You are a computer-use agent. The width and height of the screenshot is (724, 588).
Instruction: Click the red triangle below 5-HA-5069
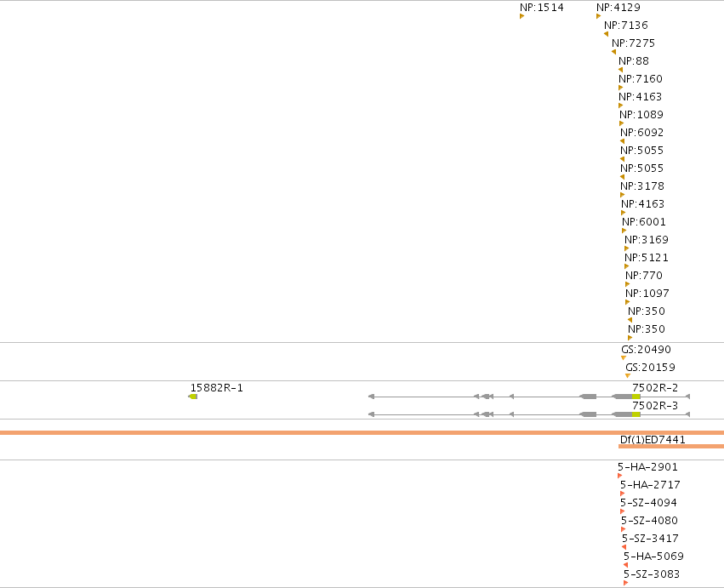click(625, 565)
